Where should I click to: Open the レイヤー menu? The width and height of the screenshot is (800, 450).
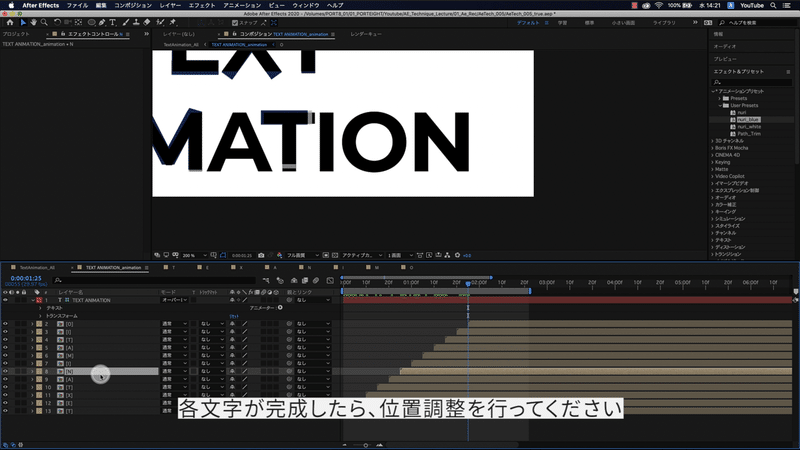coord(170,5)
